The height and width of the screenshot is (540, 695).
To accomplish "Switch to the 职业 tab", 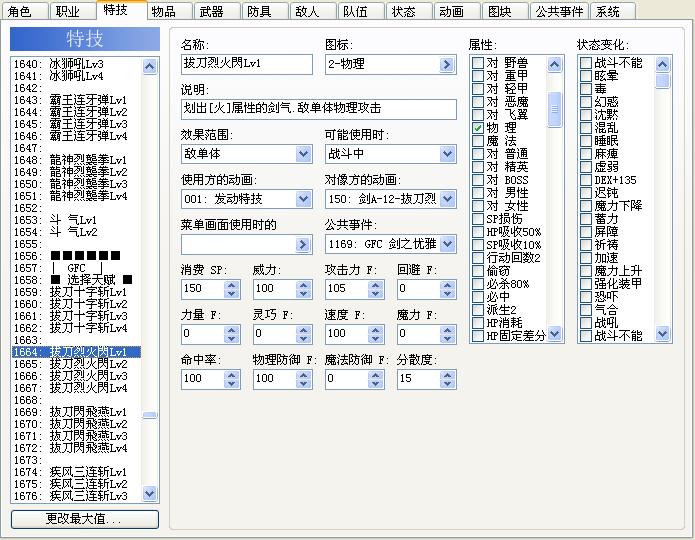I will (x=73, y=12).
